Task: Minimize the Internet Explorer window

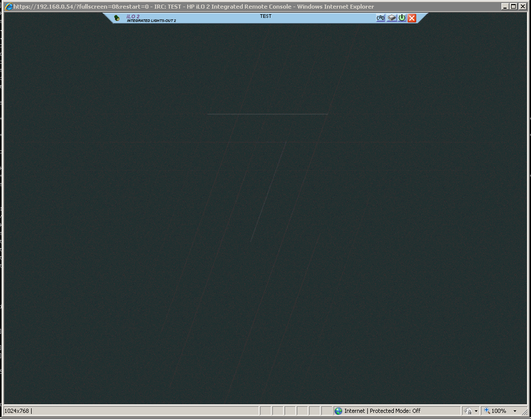Action: pos(505,7)
